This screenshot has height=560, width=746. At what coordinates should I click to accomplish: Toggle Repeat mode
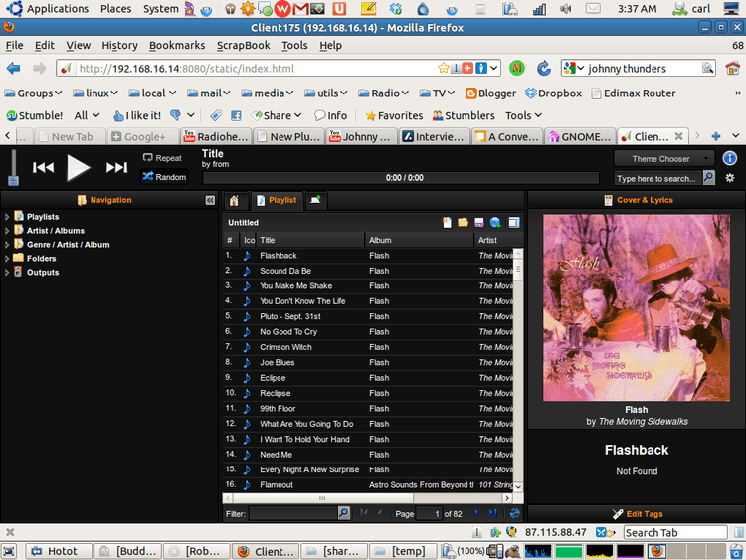[162, 158]
